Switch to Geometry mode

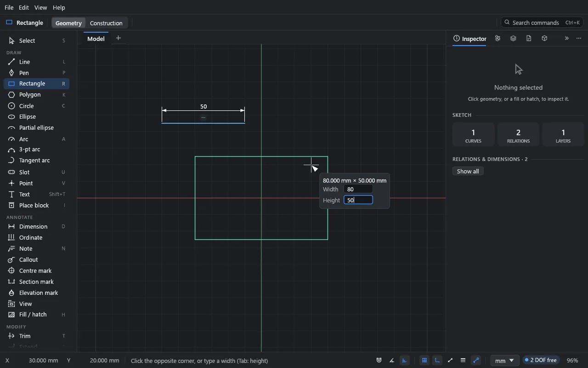coord(68,23)
